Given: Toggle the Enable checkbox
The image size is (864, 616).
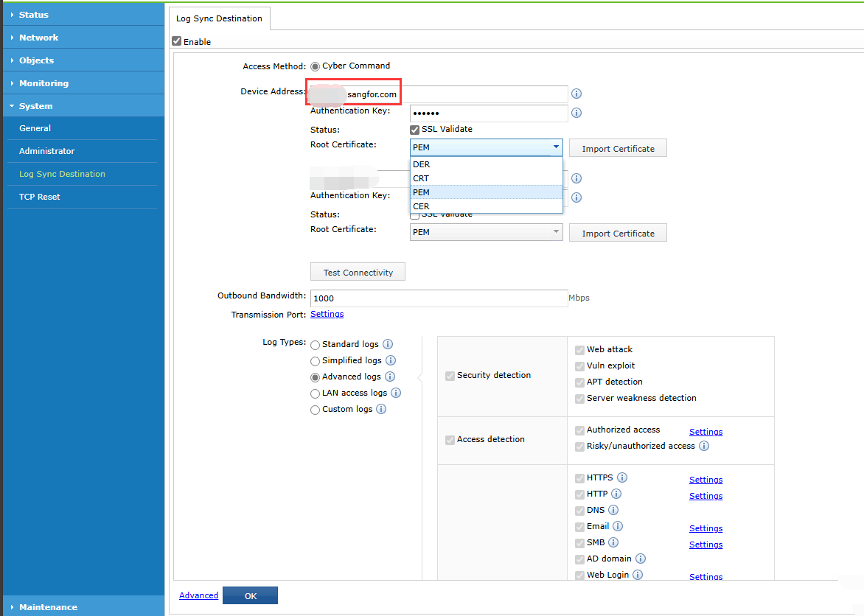Looking at the screenshot, I should 176,42.
